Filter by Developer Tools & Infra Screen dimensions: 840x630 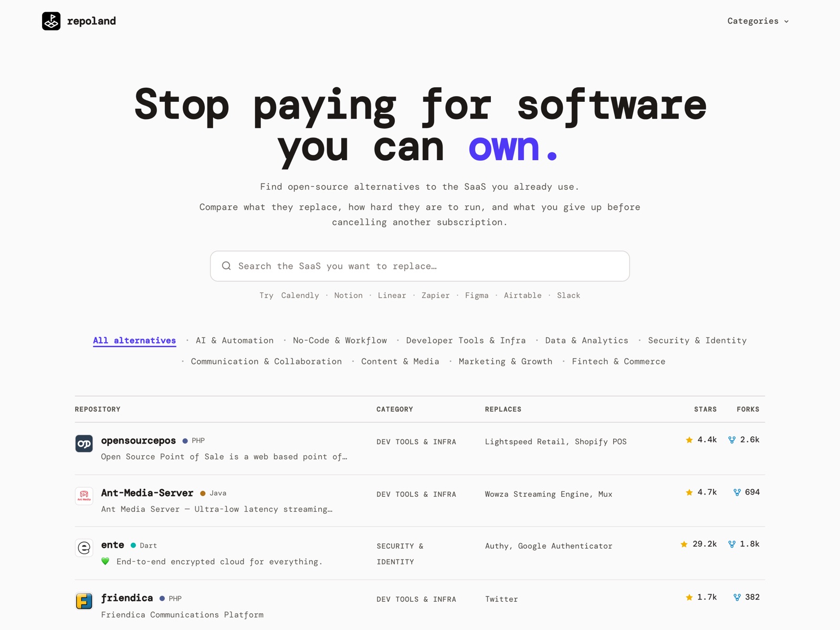(x=466, y=341)
